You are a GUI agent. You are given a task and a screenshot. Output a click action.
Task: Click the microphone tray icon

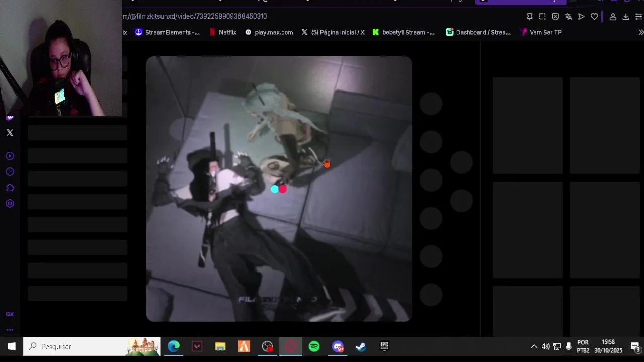click(x=569, y=346)
